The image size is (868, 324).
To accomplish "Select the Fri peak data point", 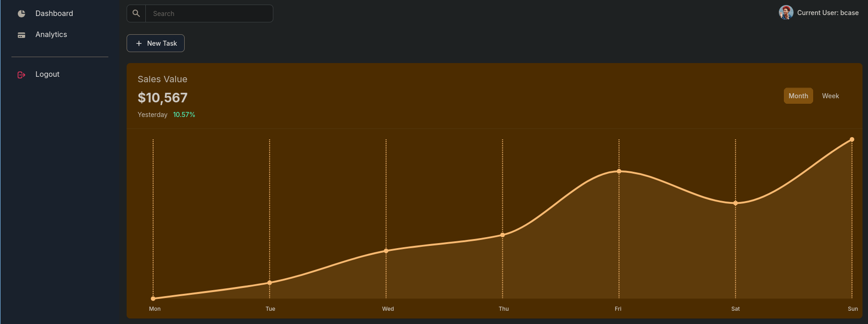I will click(x=619, y=171).
